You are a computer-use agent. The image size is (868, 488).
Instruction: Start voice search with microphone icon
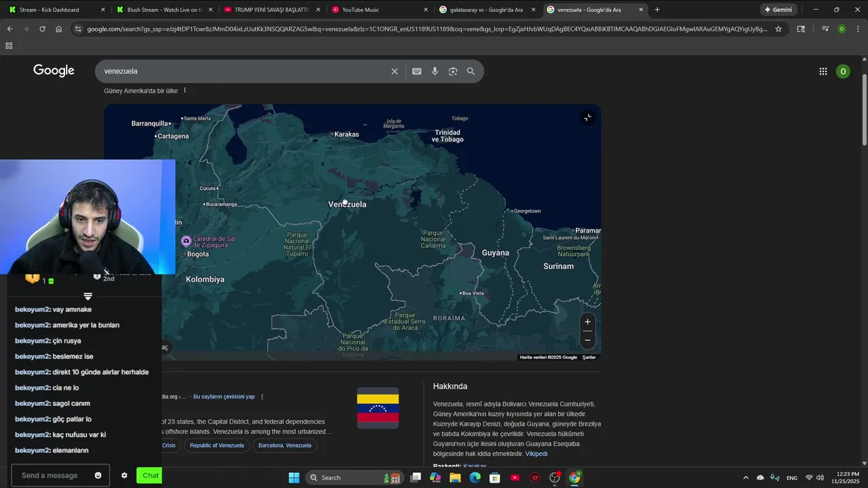tap(435, 71)
